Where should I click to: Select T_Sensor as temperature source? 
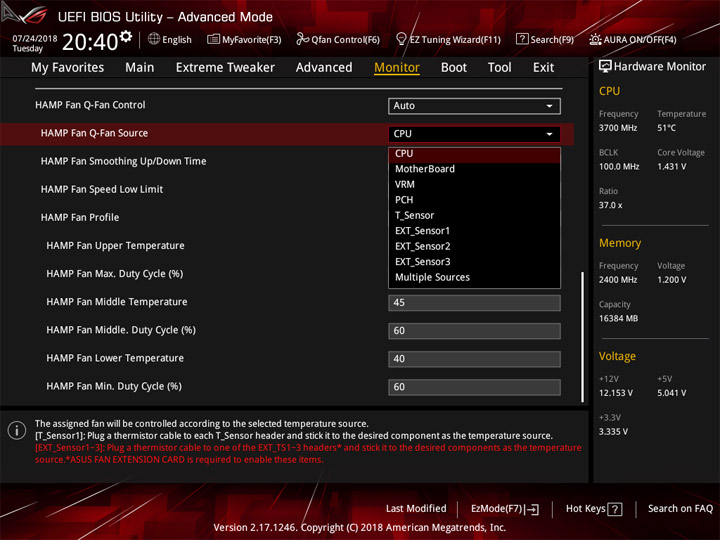click(x=474, y=215)
